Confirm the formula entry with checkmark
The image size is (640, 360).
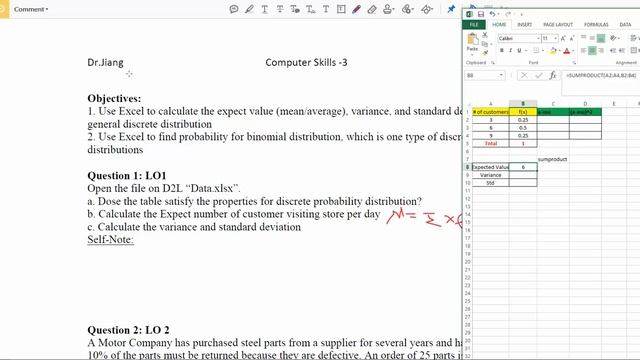[539, 76]
